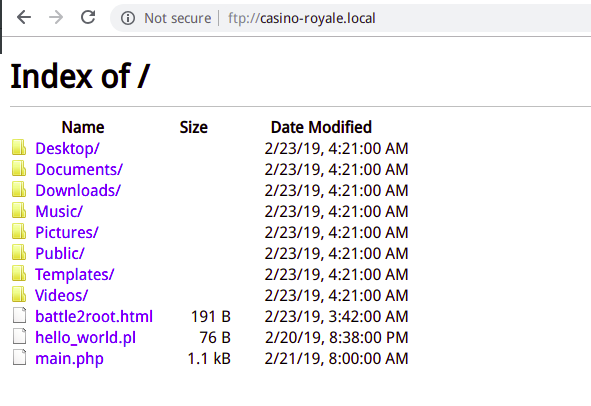Click the main.php file icon
The height and width of the screenshot is (406, 591).
click(x=19, y=357)
